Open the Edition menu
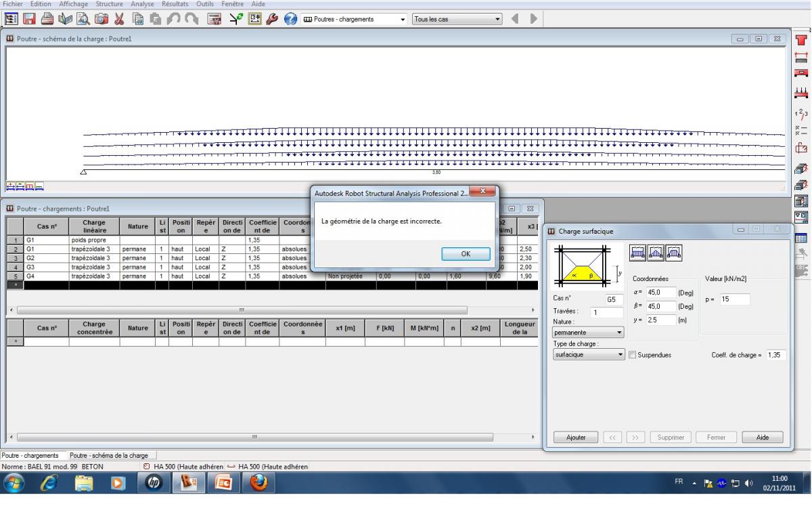The height and width of the screenshot is (508, 812). click(x=41, y=4)
